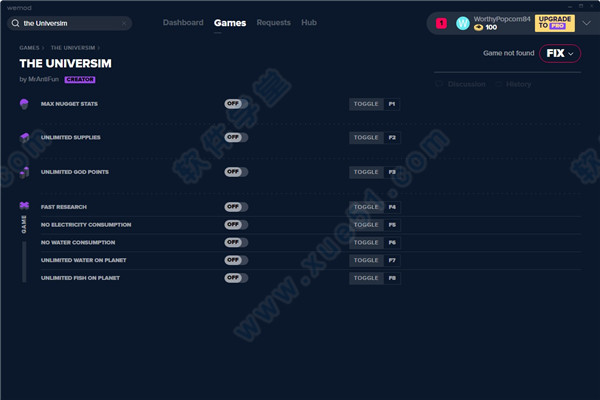Click the Game category controller icon
The height and width of the screenshot is (400, 600).
[x=24, y=206]
